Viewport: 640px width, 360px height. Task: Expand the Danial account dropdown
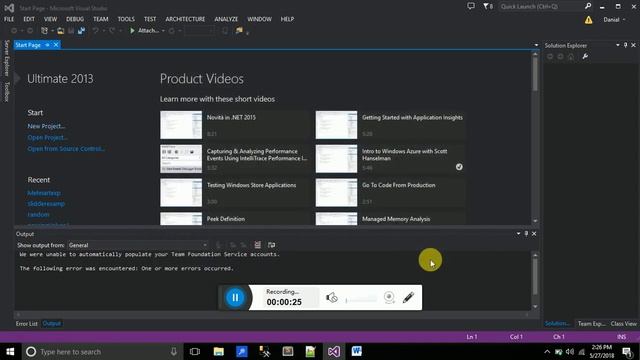point(614,20)
